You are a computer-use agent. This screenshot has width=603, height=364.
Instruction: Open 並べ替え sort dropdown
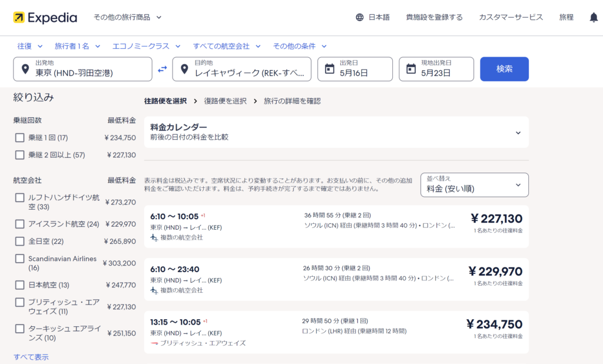tap(474, 185)
